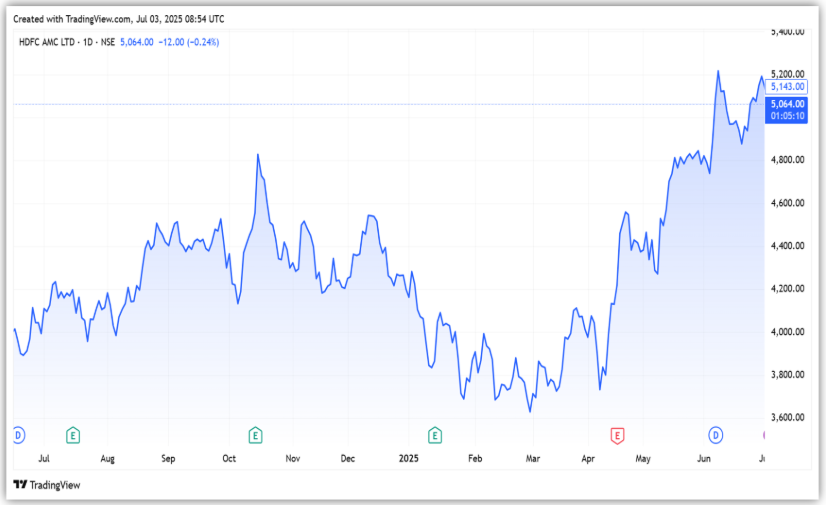The image size is (826, 505).
Task: Click the TradingView logo at bottom left
Action: point(46,485)
